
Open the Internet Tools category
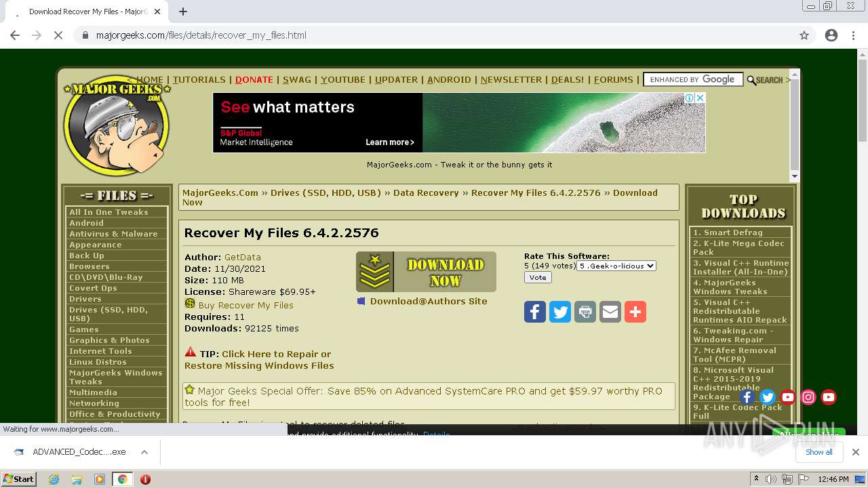coord(100,351)
